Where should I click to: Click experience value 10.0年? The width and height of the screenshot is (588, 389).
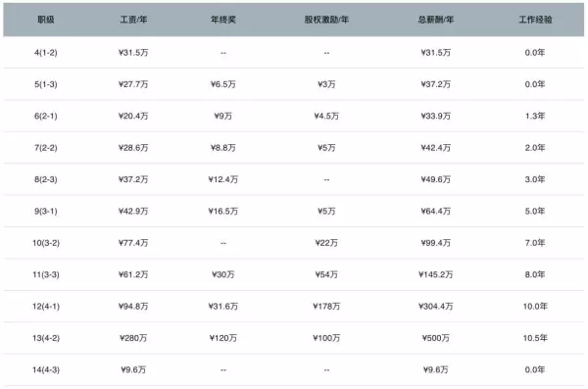535,307
